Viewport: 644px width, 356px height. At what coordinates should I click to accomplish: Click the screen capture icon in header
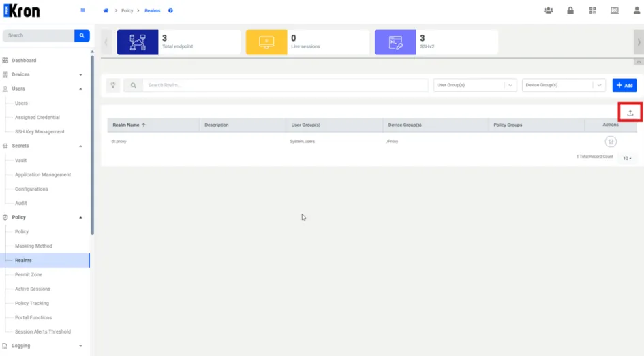point(615,11)
